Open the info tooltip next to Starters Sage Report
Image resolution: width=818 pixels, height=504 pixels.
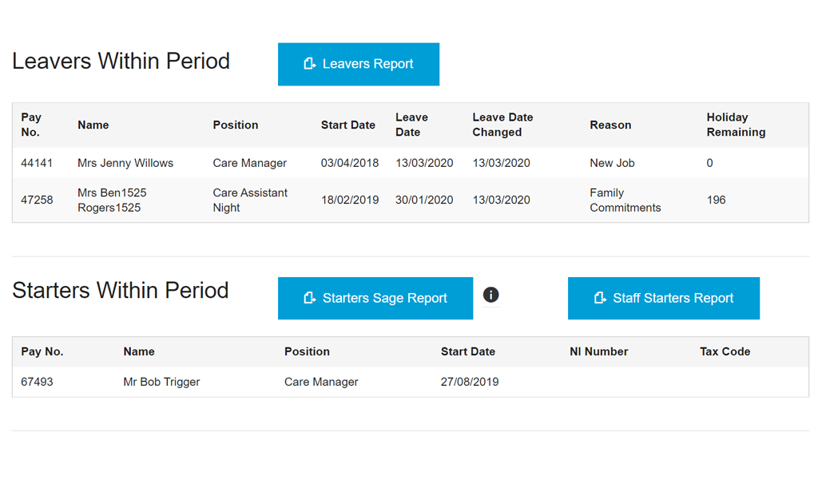pyautogui.click(x=490, y=295)
